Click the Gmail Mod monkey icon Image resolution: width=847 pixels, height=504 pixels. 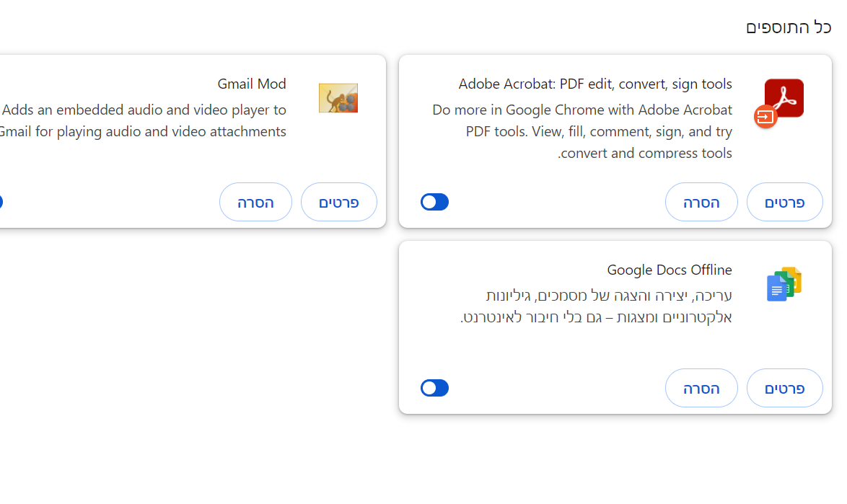point(338,98)
